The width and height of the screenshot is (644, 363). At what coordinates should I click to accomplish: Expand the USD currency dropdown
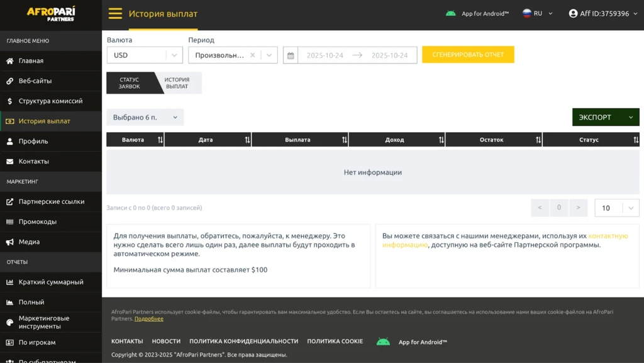(145, 55)
